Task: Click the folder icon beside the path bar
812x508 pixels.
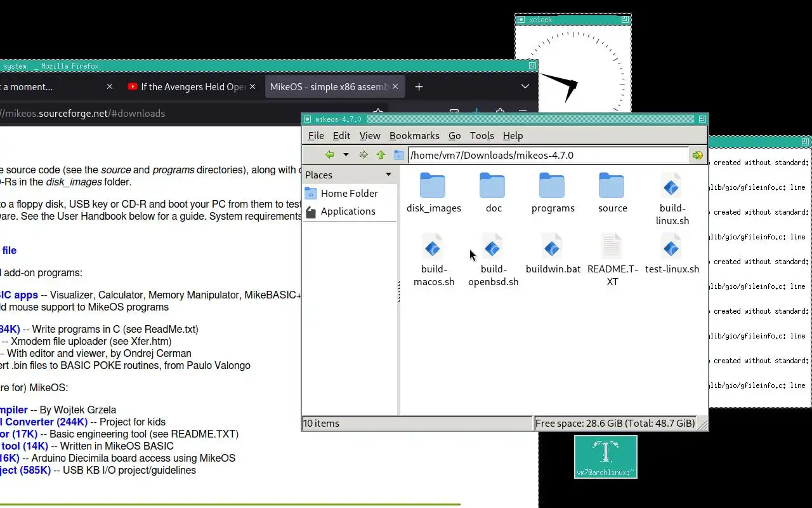Action: point(399,155)
